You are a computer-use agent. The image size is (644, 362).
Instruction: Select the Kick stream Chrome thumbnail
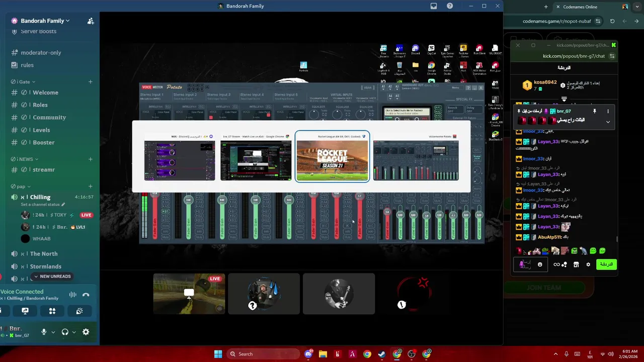click(256, 157)
